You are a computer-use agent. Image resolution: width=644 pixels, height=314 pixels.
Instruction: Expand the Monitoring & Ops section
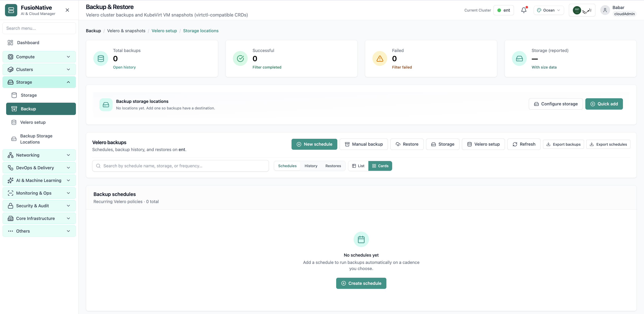(x=39, y=193)
